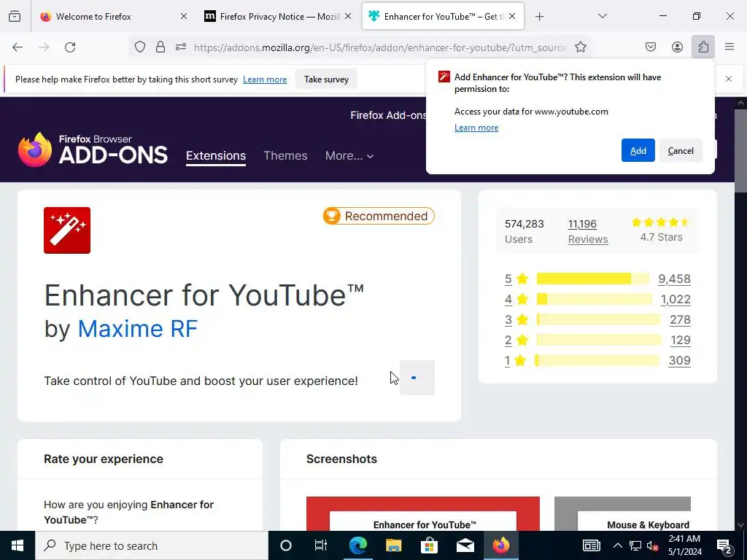
Task: Close the Firefox Privacy Notice tab
Action: (x=348, y=16)
